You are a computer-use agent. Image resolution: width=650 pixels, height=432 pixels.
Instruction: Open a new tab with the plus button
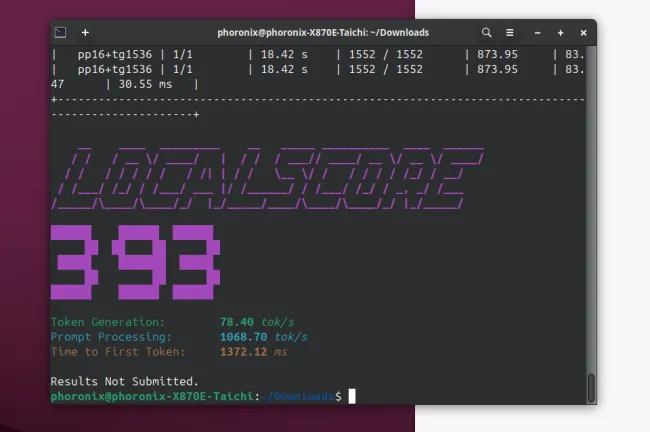(85, 32)
